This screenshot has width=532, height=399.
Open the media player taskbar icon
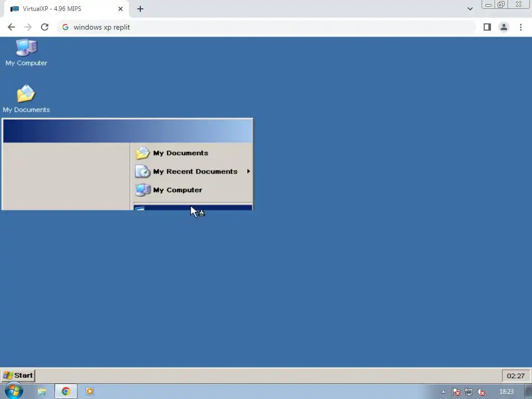(x=90, y=392)
